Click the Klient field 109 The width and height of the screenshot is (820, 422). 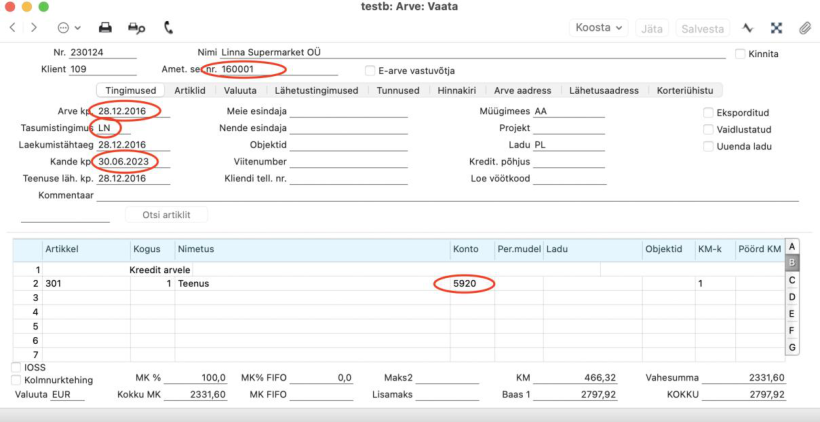pyautogui.click(x=102, y=70)
